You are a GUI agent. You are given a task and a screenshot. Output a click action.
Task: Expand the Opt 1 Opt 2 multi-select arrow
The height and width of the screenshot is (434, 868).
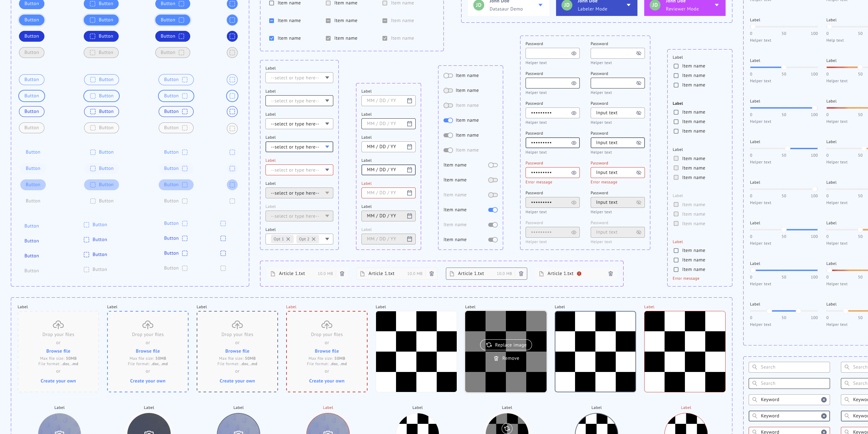[x=327, y=239]
